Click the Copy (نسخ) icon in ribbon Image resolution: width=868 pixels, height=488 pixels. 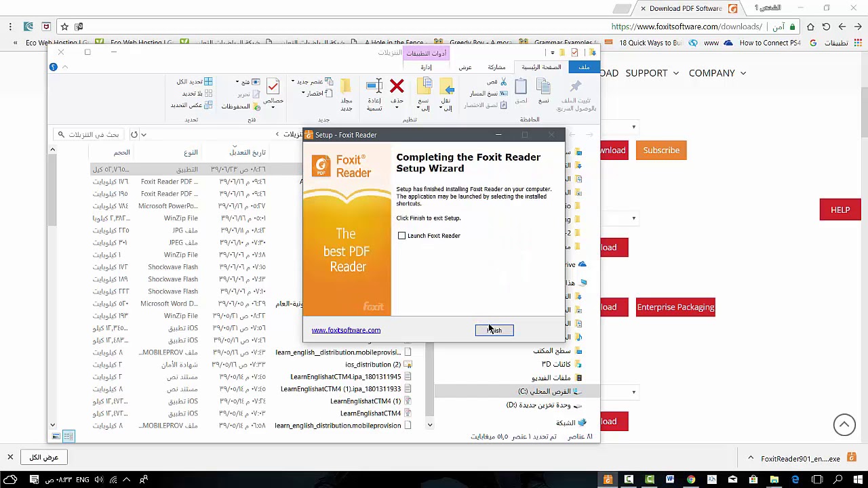543,87
